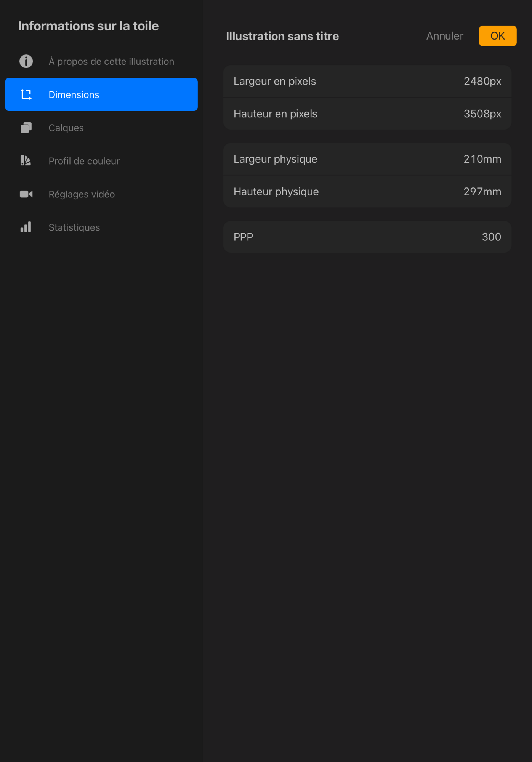
Task: Click the Profil de couleur swatch icon
Action: click(26, 161)
